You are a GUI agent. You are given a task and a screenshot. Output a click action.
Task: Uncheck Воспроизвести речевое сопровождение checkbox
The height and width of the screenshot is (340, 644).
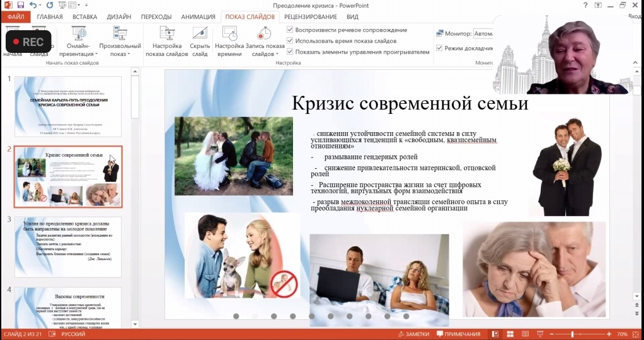[x=290, y=30]
